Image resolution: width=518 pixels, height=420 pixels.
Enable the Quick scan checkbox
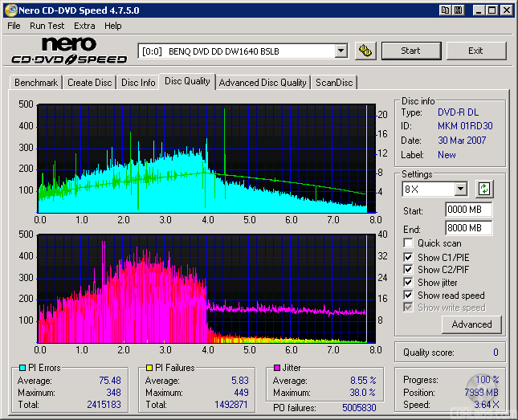coord(409,243)
